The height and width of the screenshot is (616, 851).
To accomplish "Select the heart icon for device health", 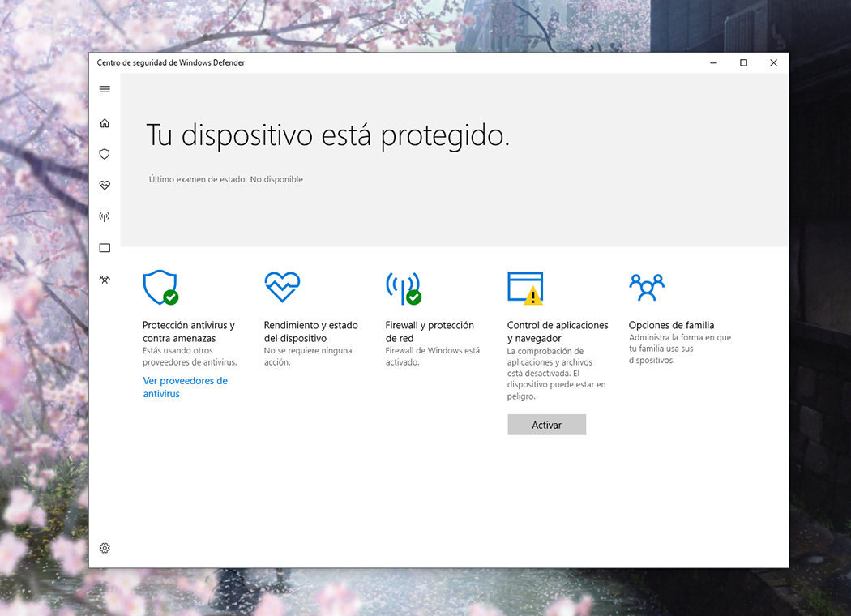I will tap(104, 185).
